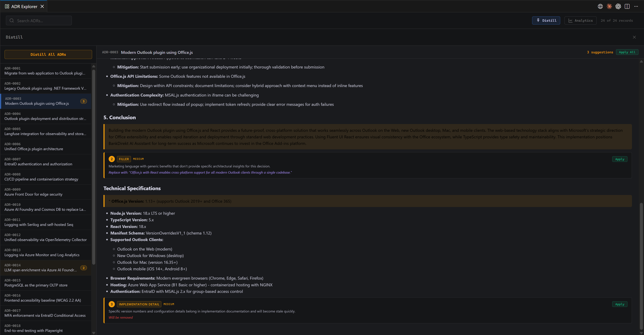Click the sidebar scroll up arrow

[94, 66]
